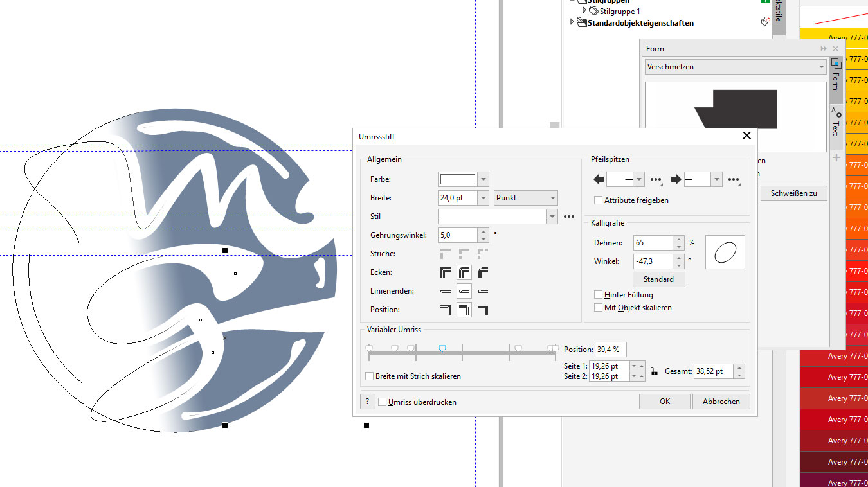868x487 pixels.
Task: Click the Abbrechen button
Action: tap(721, 402)
